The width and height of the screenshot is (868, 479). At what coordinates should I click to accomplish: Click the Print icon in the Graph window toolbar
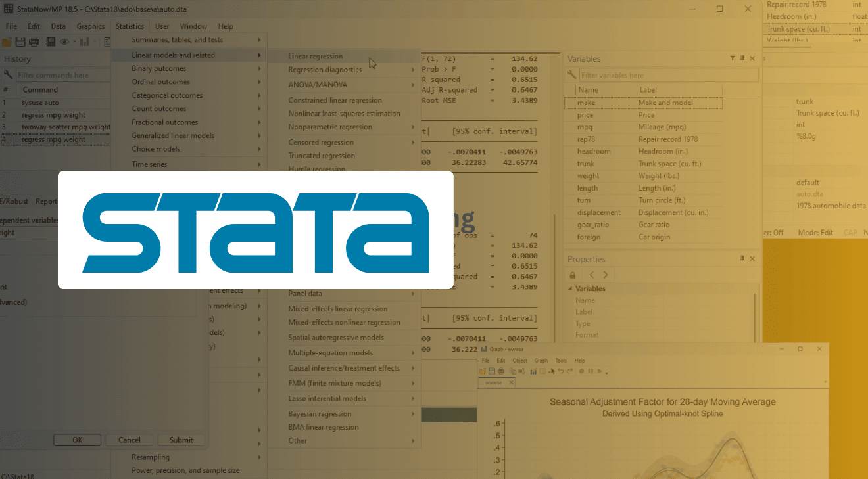pyautogui.click(x=501, y=371)
